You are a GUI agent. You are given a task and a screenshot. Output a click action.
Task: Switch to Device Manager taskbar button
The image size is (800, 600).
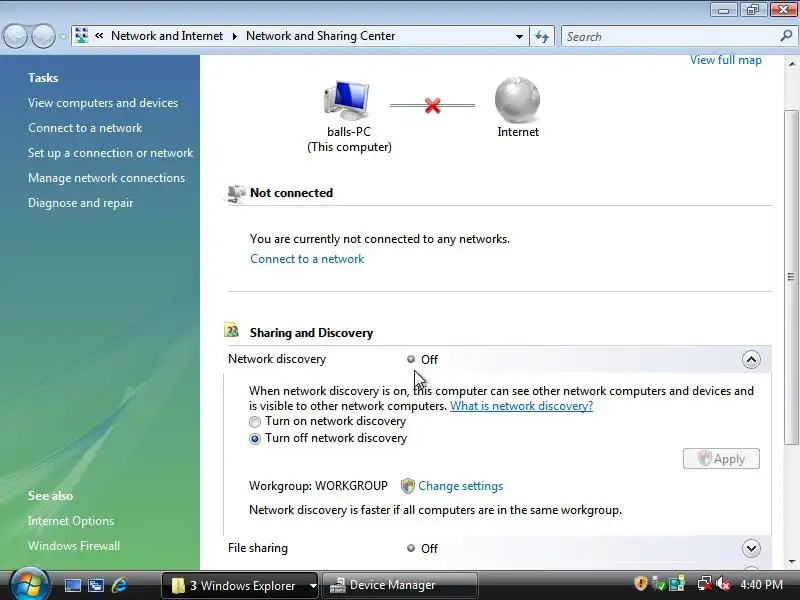point(400,585)
